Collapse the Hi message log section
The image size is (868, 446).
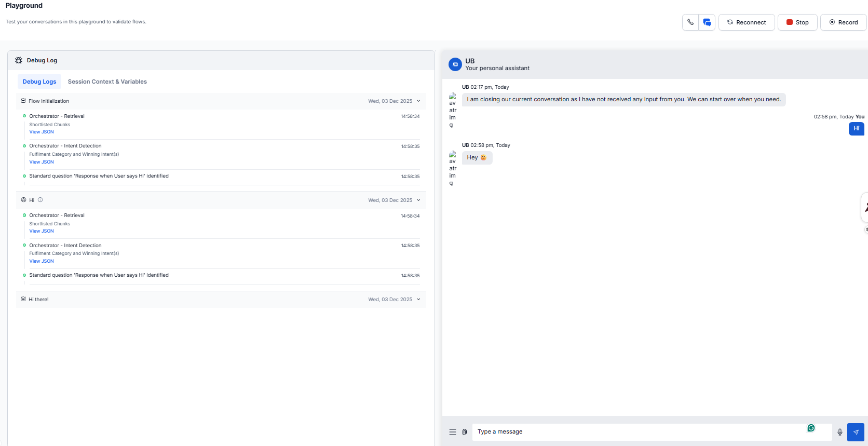point(418,200)
